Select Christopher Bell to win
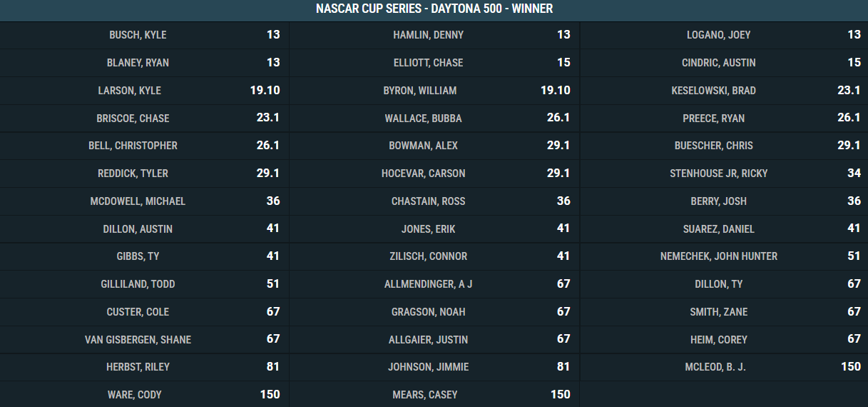 tap(267, 146)
